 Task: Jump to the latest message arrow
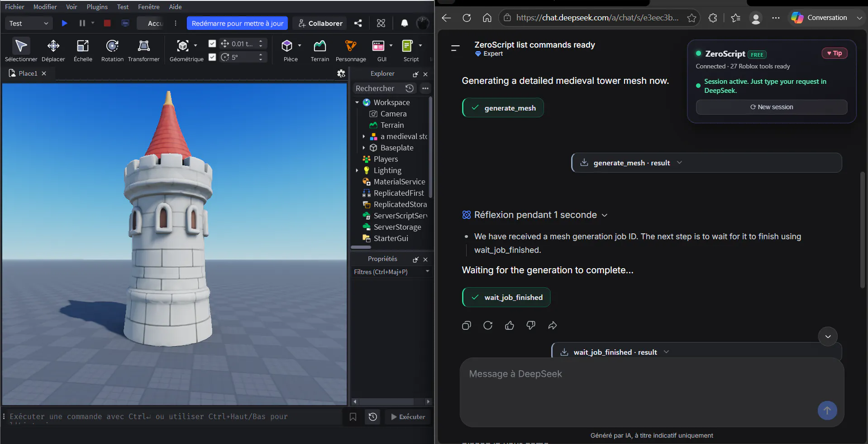point(828,337)
